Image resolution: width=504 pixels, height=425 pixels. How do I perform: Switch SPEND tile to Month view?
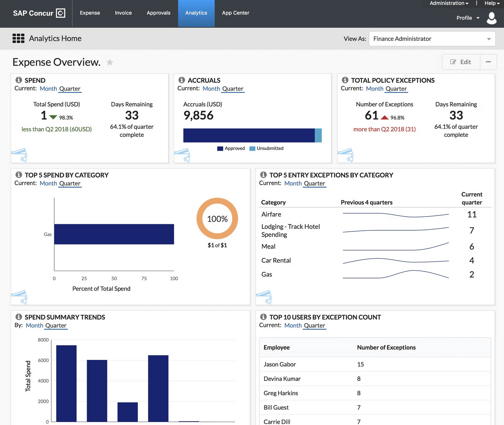point(48,89)
